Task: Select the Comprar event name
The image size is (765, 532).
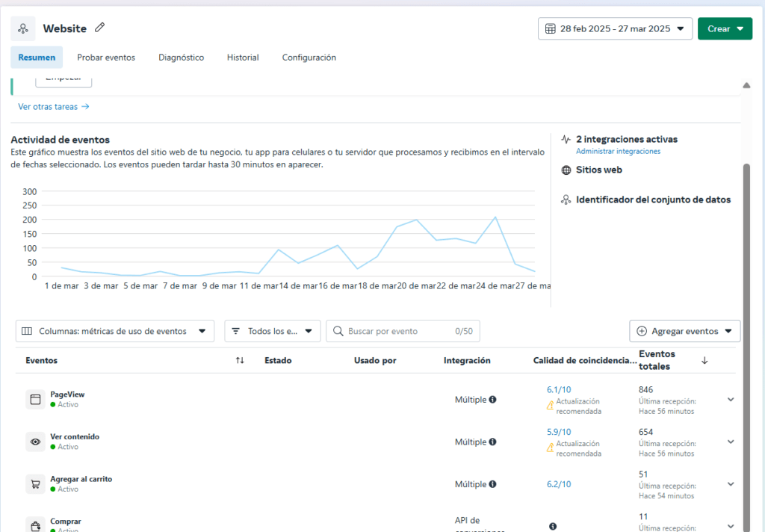Action: (x=66, y=522)
